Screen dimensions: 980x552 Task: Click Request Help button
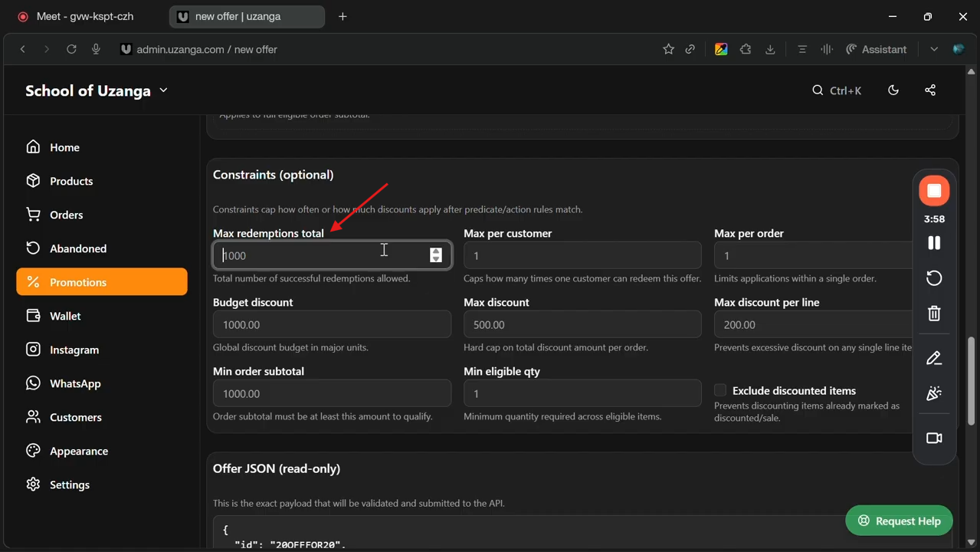pos(899,521)
